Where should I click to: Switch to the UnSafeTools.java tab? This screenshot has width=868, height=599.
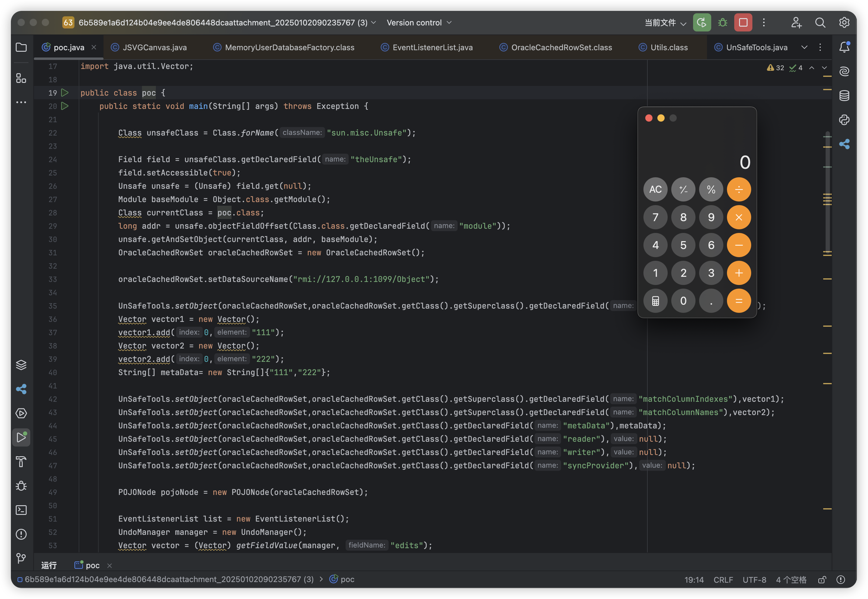751,47
